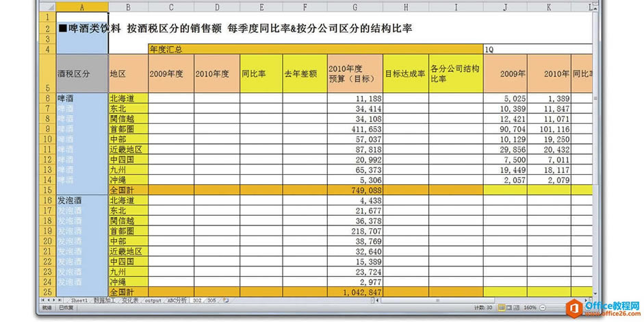The width and height of the screenshot is (644, 322).
Task: Click cell with value 749,088
Action: pos(355,190)
